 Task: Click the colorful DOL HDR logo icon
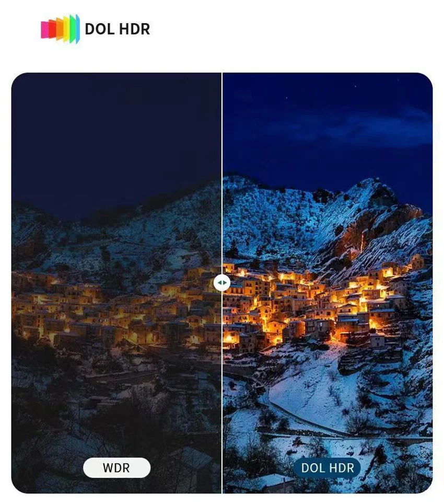[60, 29]
